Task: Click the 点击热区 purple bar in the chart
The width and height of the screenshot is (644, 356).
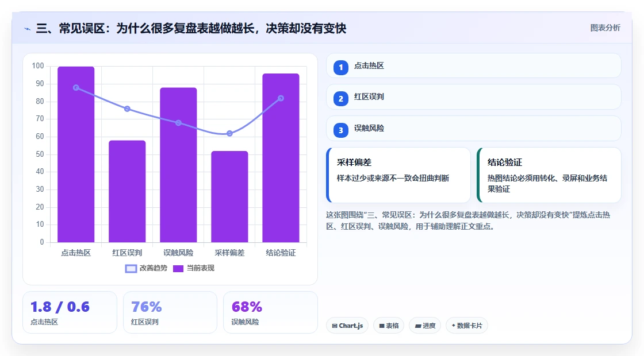Action: 76,154
